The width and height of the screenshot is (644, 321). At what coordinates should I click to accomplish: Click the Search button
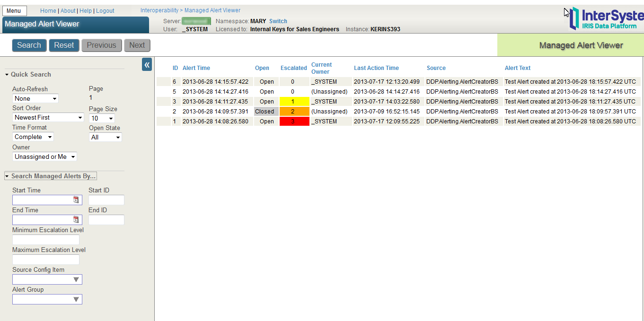coord(29,45)
